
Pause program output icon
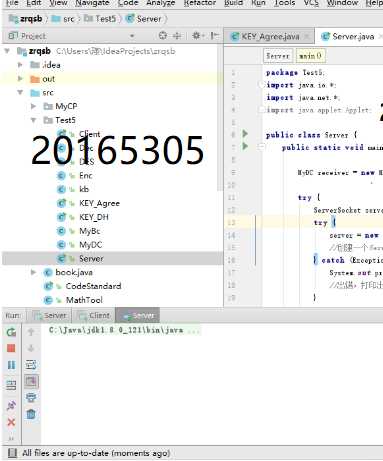tap(11, 365)
